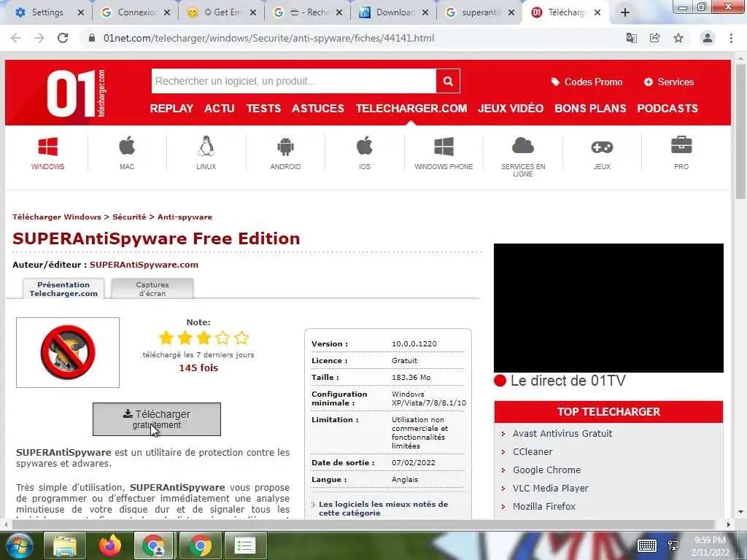Open the TELECHARGER.COM menu
Viewport: 747px width, 560px height.
tap(411, 108)
